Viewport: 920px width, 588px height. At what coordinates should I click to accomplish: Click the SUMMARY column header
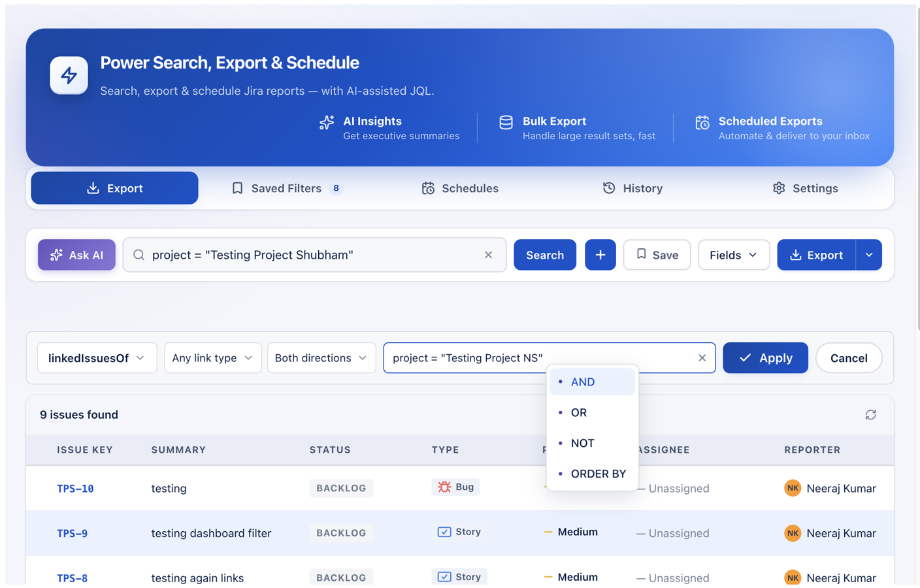(178, 449)
